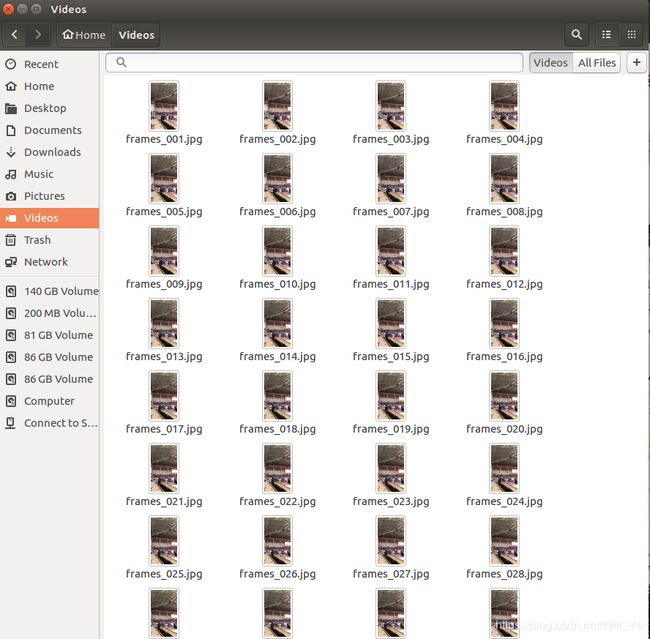Click the Downloads arrow icon
Screen dimensions: 650x639
(x=11, y=152)
